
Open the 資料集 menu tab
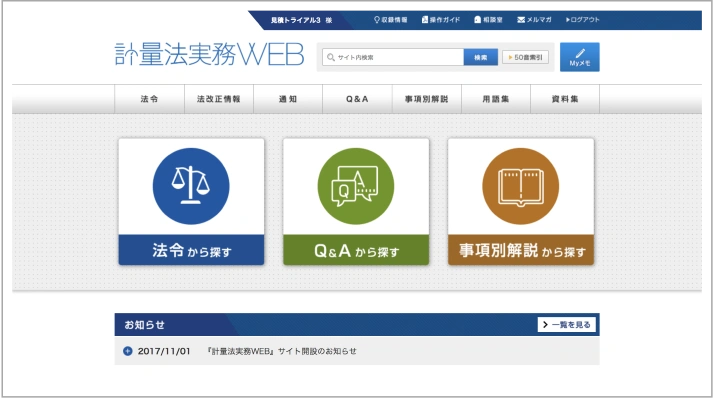click(x=565, y=99)
